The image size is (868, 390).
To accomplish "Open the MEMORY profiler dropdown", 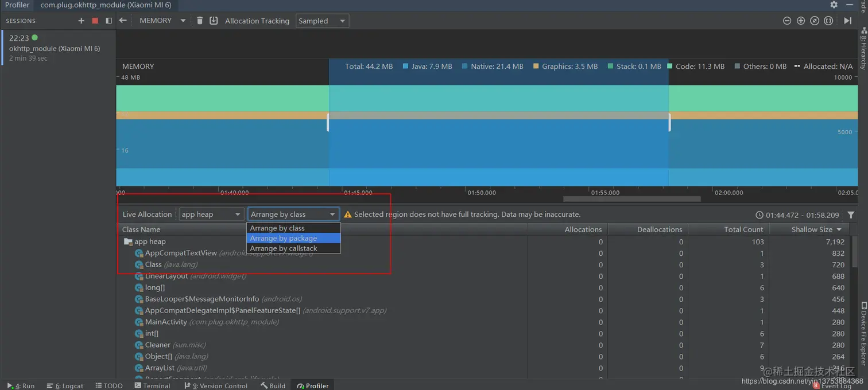I will [163, 21].
